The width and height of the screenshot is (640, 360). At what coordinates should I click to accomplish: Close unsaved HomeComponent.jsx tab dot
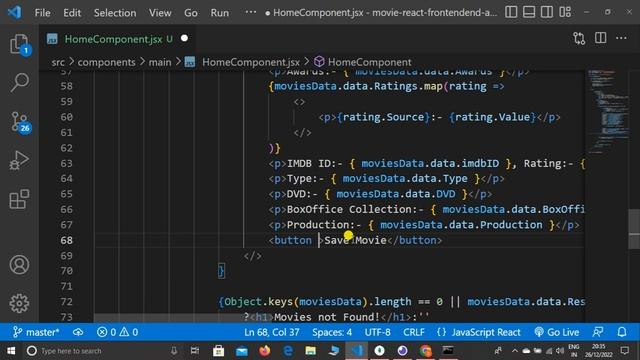pos(184,38)
